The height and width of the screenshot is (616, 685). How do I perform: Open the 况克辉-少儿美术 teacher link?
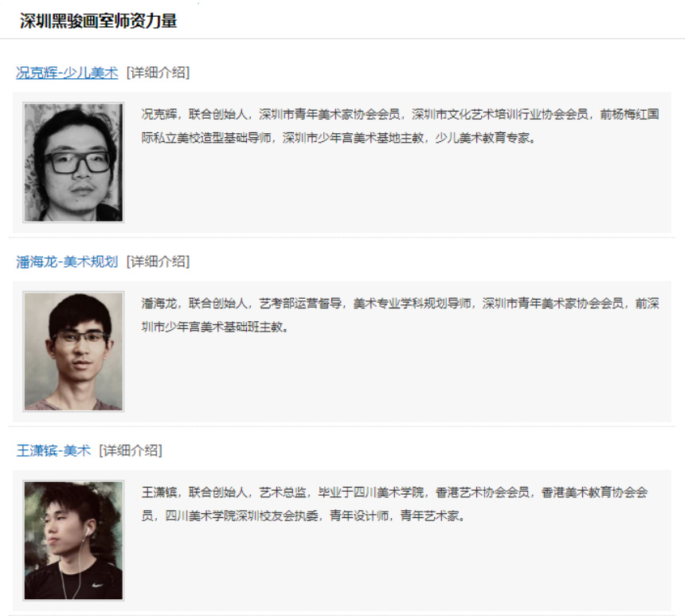pos(67,73)
